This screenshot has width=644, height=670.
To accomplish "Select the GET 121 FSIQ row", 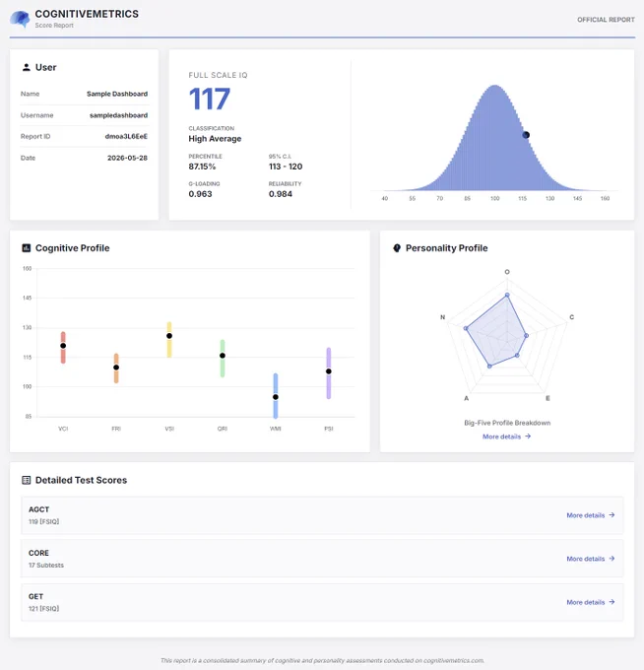I will 322,602.
